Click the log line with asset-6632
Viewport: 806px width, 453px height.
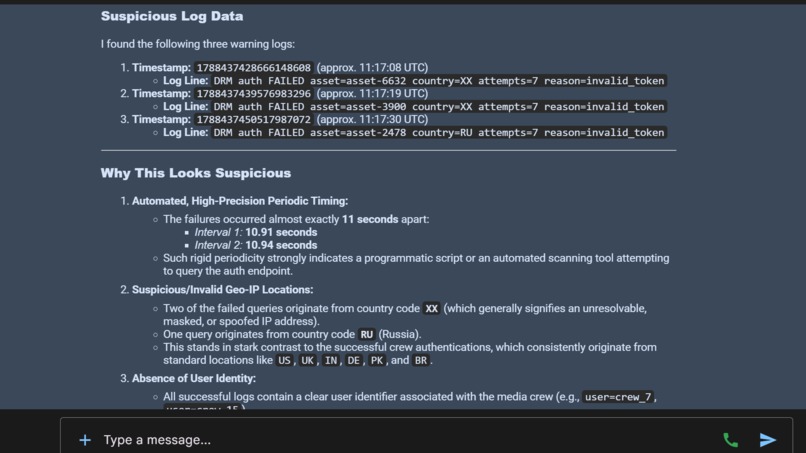click(438, 81)
